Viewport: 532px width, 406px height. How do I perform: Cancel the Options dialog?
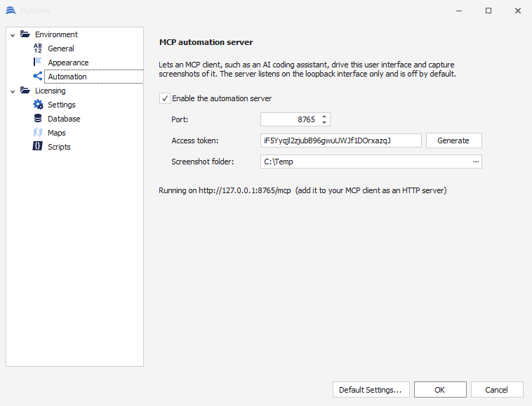click(x=497, y=390)
